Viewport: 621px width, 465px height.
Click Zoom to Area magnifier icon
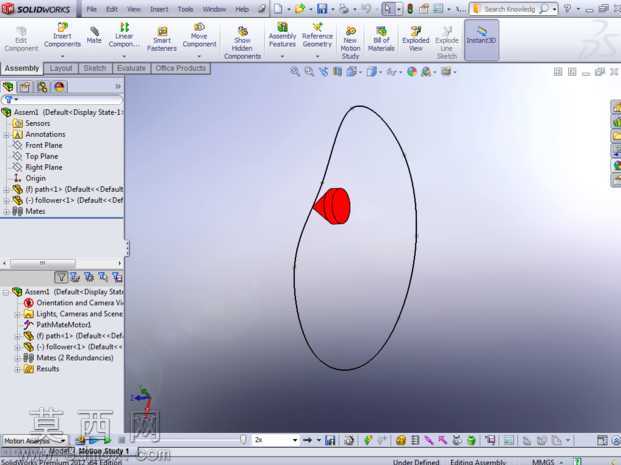309,71
